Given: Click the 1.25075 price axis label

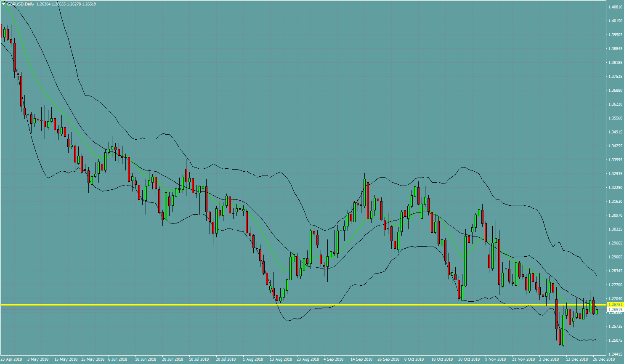Looking at the screenshot, I should click(x=615, y=340).
